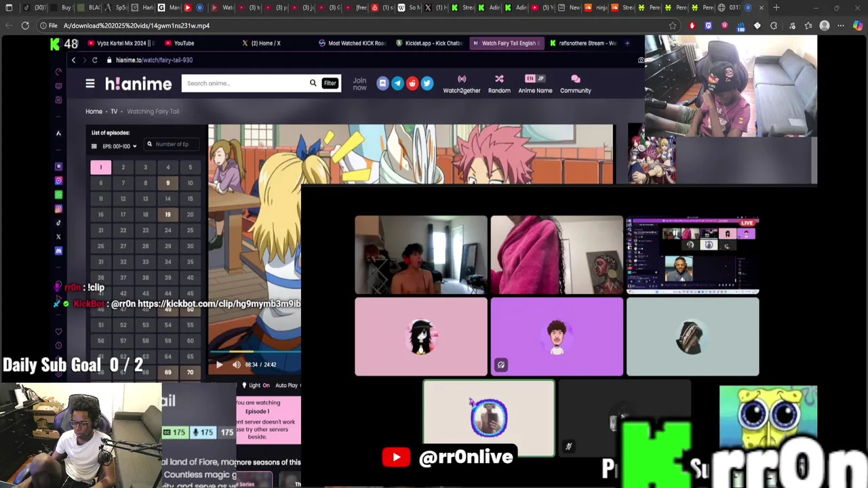Open the hianime hamburger menu
Viewport: 868px width, 488px height.
tap(90, 83)
